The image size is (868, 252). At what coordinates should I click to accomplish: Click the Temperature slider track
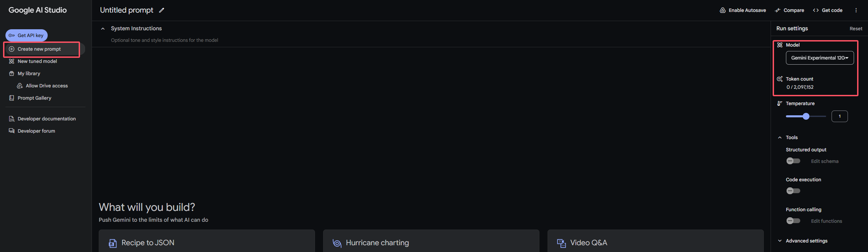point(806,116)
